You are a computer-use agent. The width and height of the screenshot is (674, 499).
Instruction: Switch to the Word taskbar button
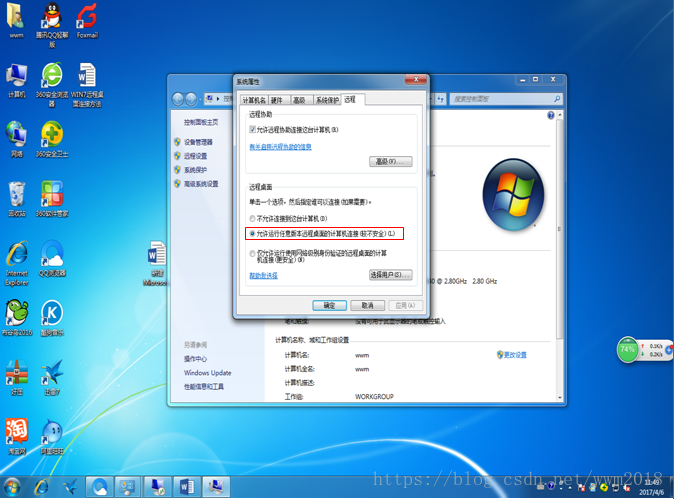[187, 487]
